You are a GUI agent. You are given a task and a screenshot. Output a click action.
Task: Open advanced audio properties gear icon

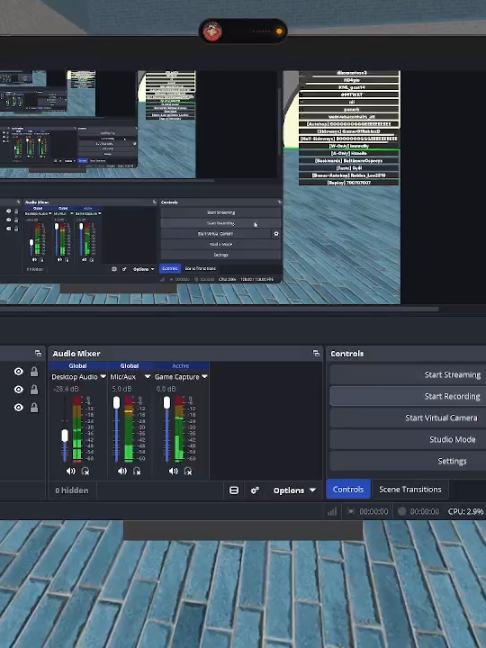tap(255, 490)
